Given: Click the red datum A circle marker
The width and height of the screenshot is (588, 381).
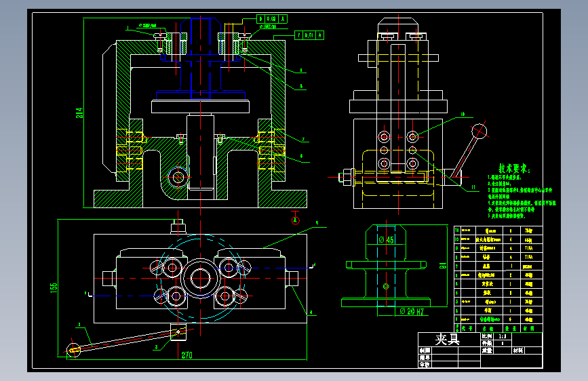Looking at the screenshot, I should [x=296, y=220].
